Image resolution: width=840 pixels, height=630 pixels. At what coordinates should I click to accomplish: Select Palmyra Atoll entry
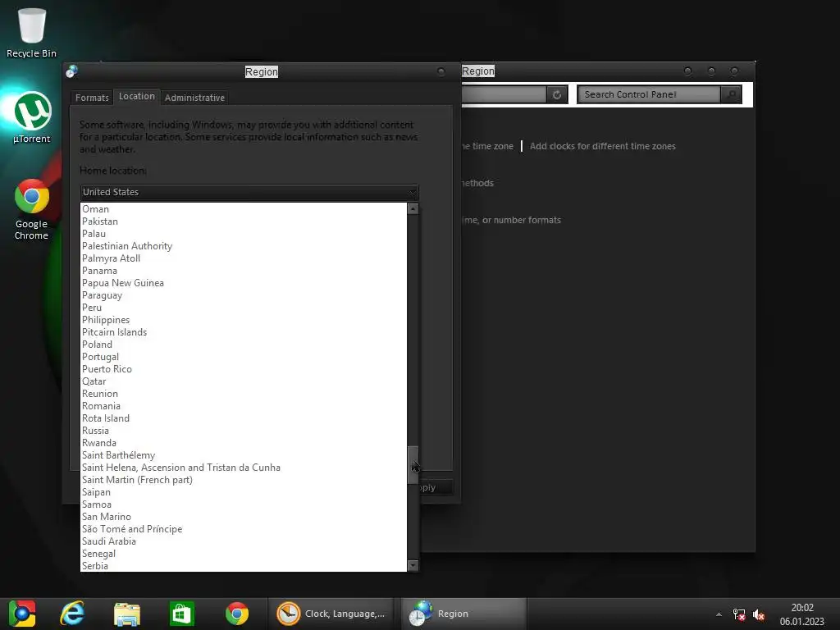244,258
